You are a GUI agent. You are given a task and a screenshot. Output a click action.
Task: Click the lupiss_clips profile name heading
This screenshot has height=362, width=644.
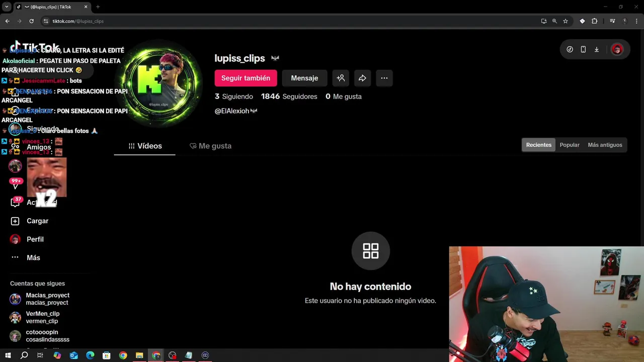239,58
